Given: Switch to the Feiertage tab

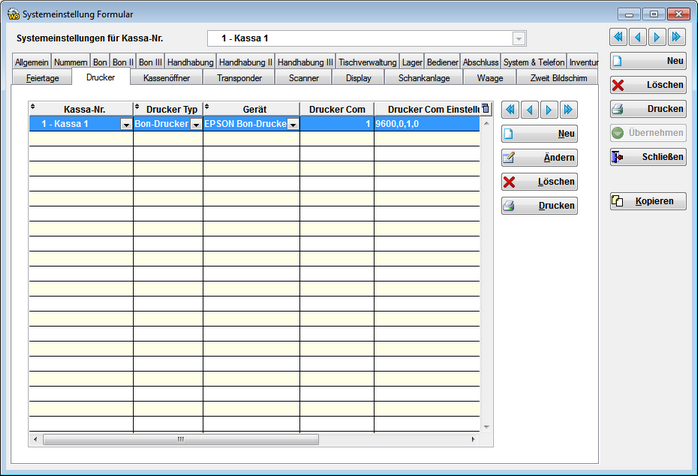Looking at the screenshot, I should point(42,78).
